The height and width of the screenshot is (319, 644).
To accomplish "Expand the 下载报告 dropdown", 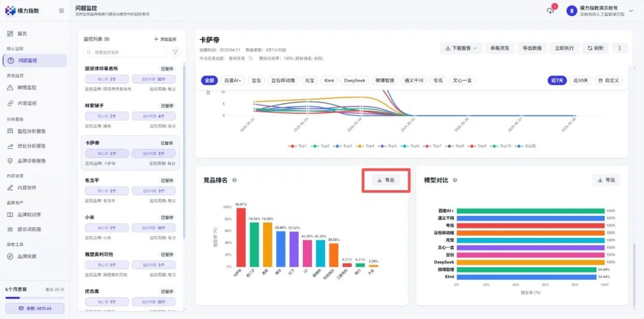I will point(461,48).
